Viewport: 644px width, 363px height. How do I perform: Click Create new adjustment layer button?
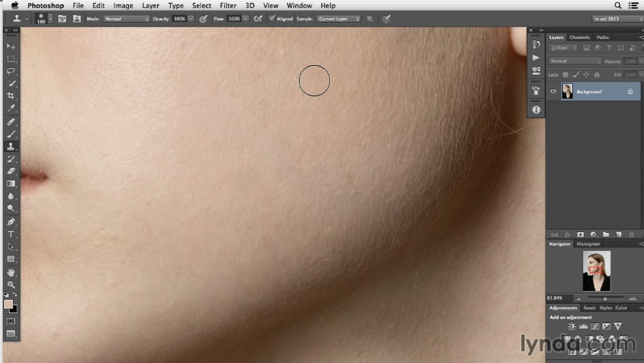(593, 235)
